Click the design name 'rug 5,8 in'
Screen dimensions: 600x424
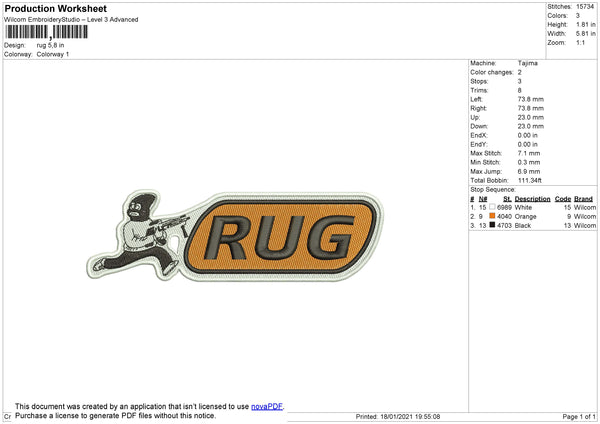pos(51,45)
